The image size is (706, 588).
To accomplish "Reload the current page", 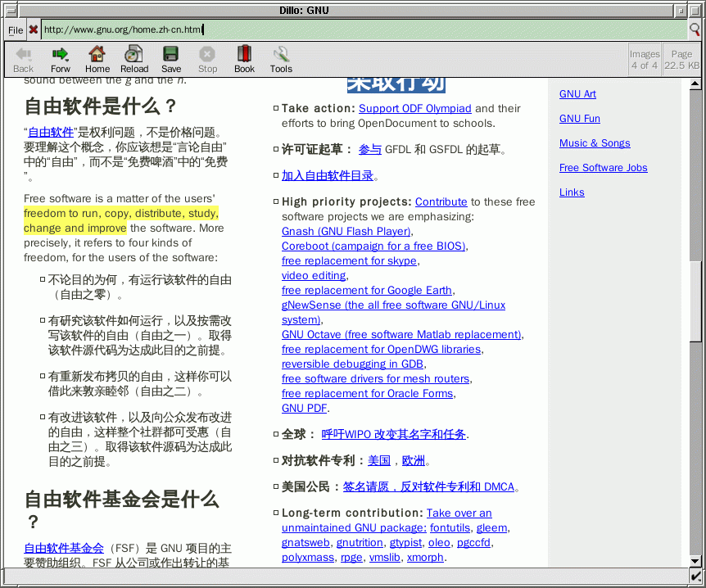I will [x=134, y=54].
